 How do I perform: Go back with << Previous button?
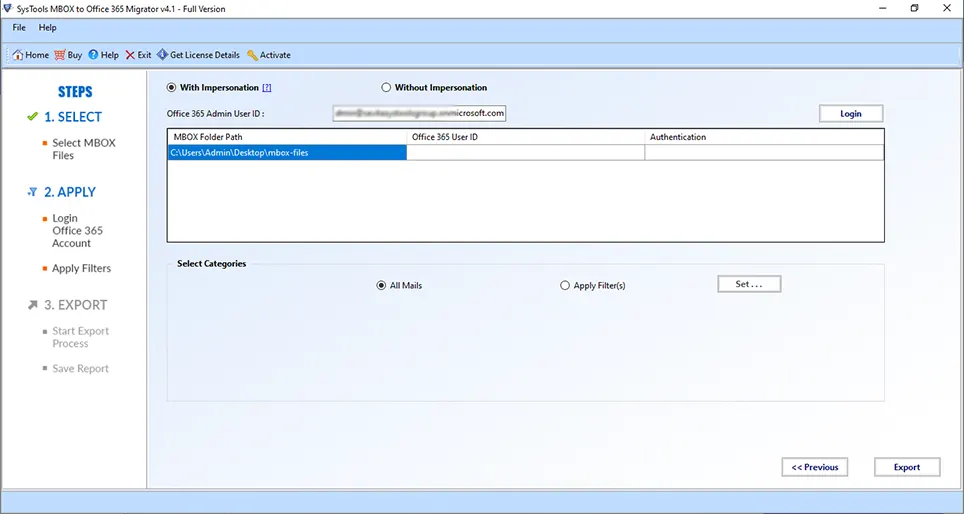(815, 467)
